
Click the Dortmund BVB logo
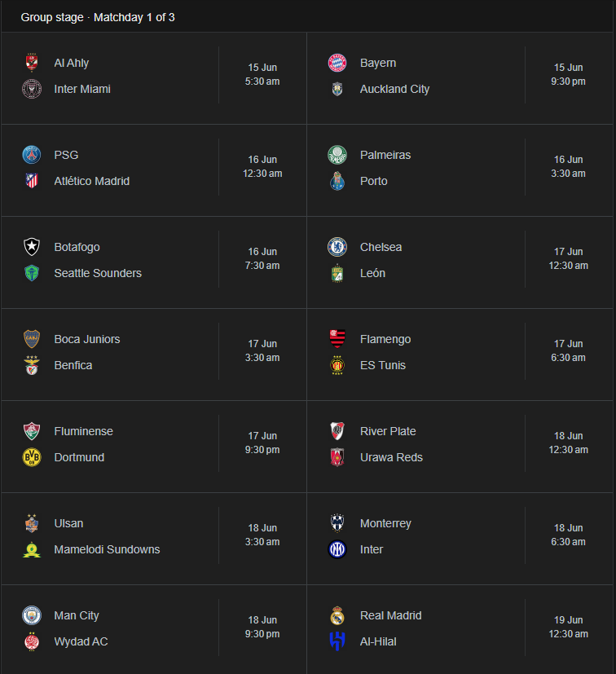(32, 457)
